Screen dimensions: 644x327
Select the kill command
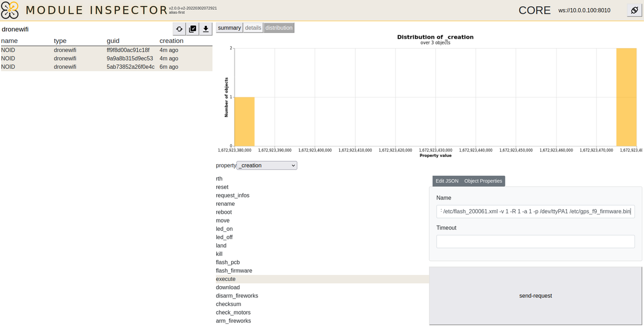(x=219, y=254)
